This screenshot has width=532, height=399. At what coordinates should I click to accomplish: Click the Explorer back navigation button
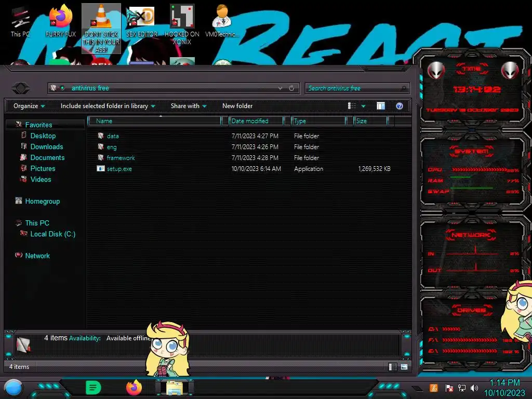[x=21, y=88]
